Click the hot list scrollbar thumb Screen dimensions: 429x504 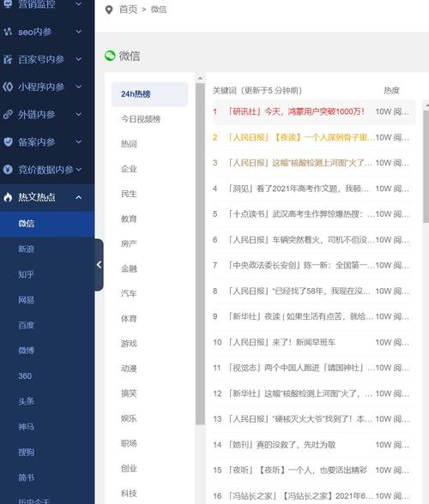[x=426, y=166]
